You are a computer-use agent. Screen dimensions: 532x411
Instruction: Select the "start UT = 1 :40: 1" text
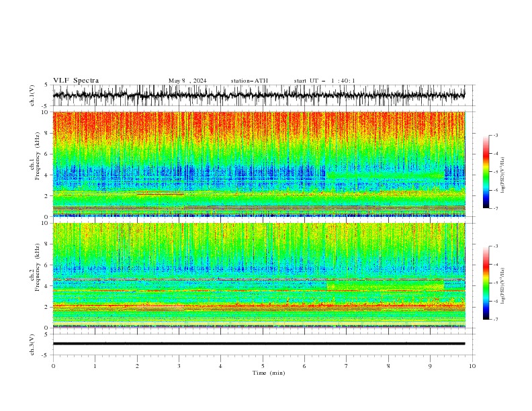coord(324,81)
